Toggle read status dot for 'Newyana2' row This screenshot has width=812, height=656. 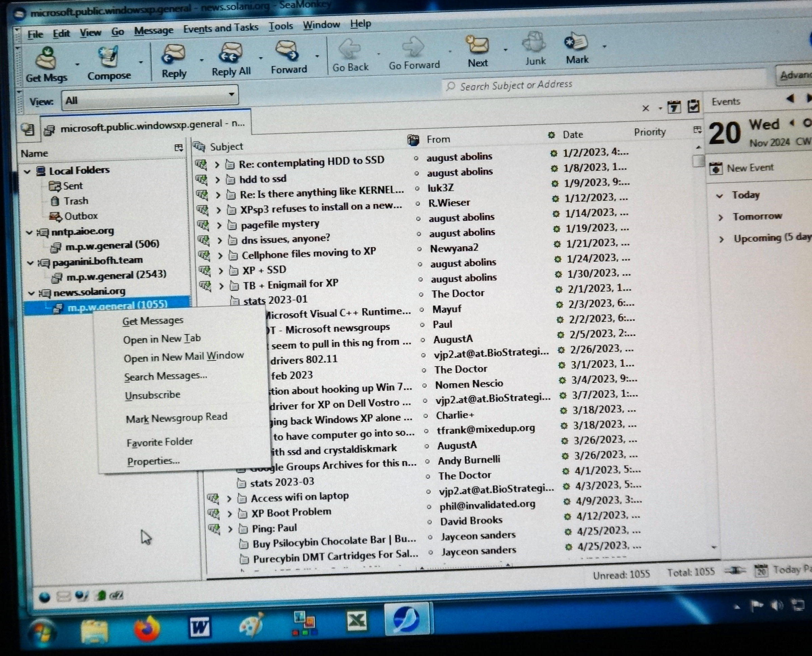[x=419, y=249]
